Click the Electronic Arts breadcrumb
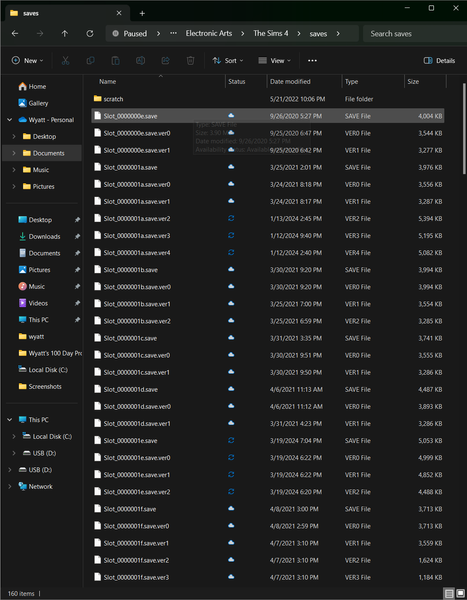Image resolution: width=467 pixels, height=600 pixels. (209, 34)
